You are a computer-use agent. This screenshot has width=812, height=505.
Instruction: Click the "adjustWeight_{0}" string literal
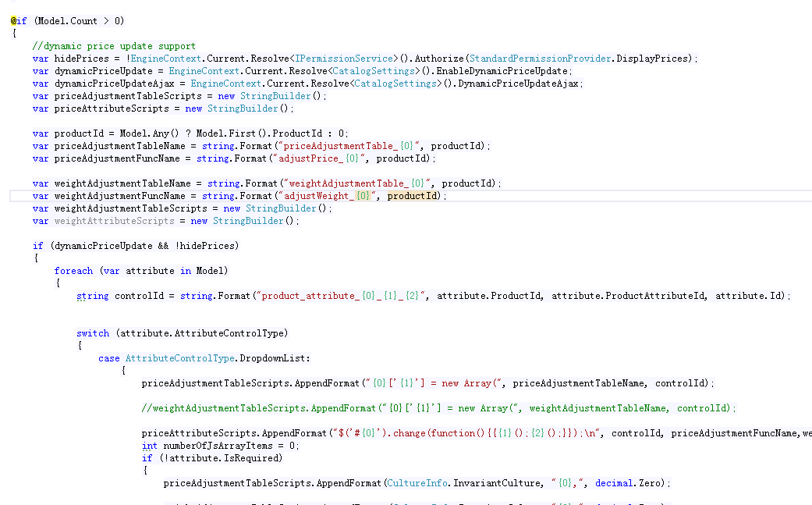point(326,196)
